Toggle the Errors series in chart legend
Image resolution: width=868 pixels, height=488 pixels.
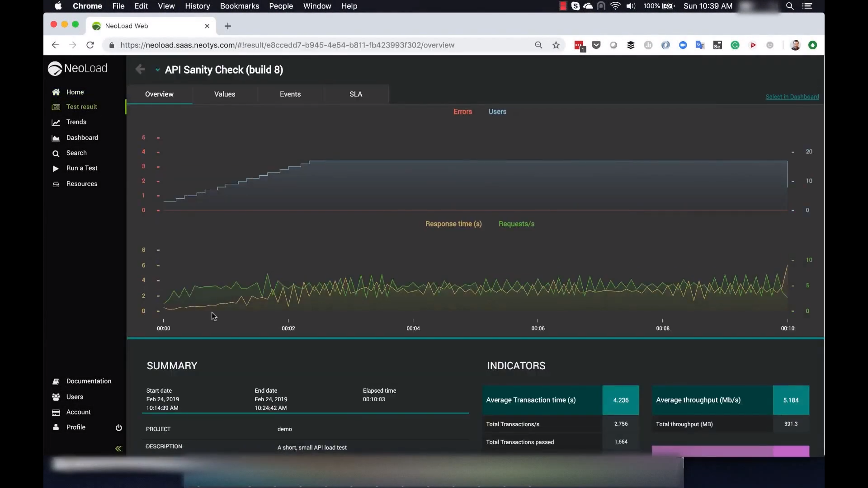(x=462, y=112)
